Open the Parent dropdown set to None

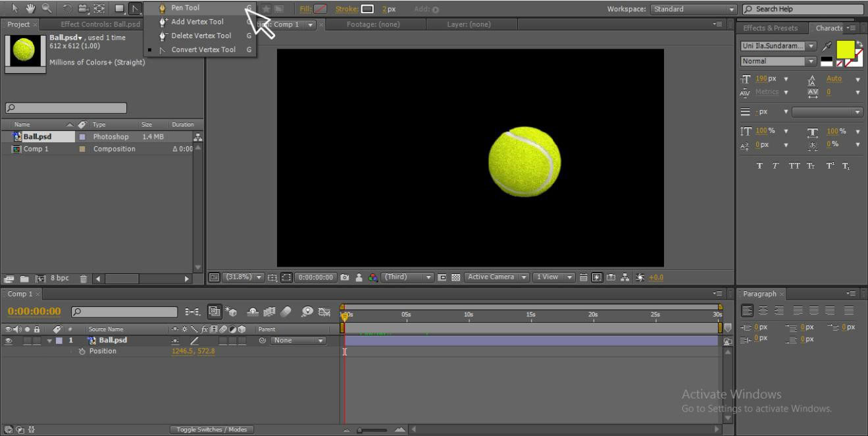coord(298,341)
